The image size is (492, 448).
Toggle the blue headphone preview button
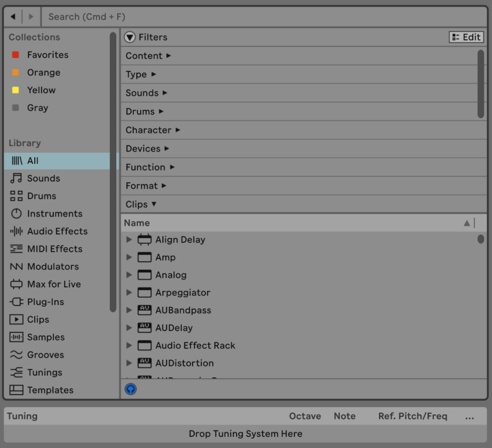130,389
